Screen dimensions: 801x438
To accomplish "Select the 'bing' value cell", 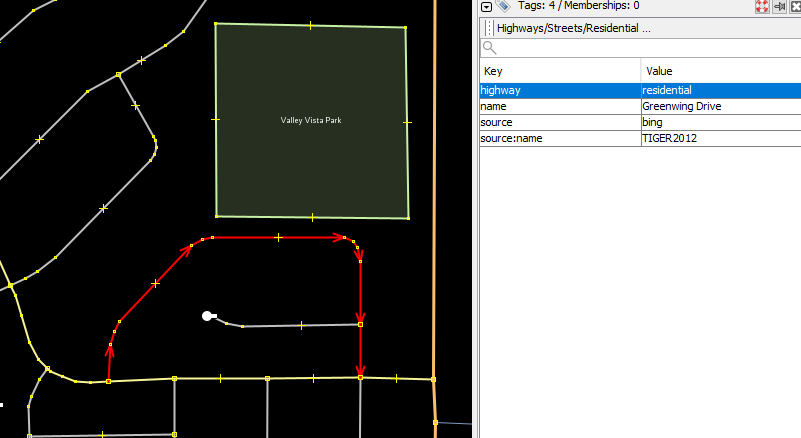I will pyautogui.click(x=721, y=122).
